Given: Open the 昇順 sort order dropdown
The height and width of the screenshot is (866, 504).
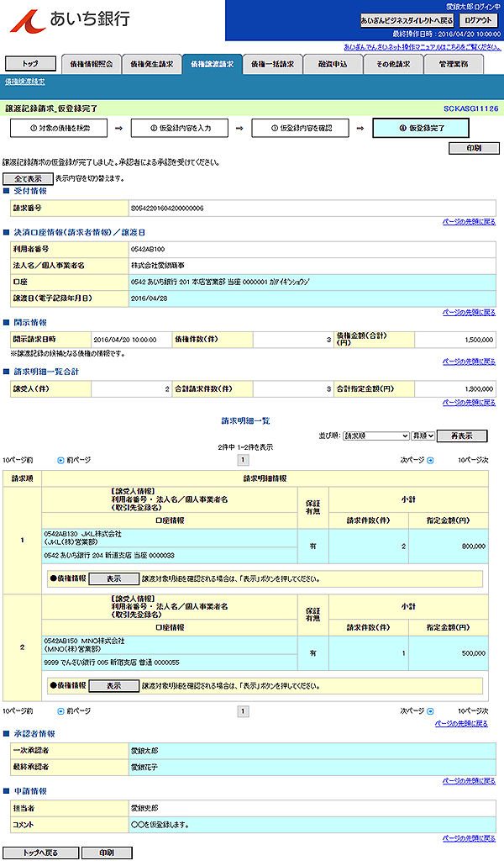Looking at the screenshot, I should 423,436.
